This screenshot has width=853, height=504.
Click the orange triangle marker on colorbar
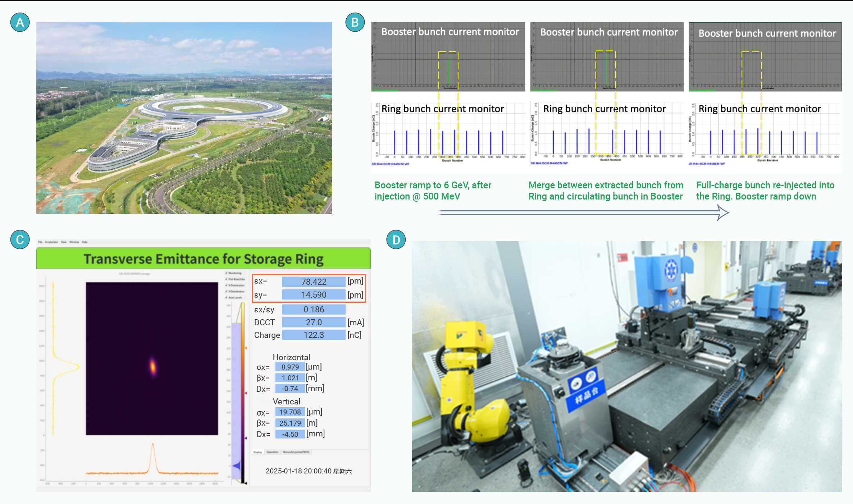click(x=246, y=348)
